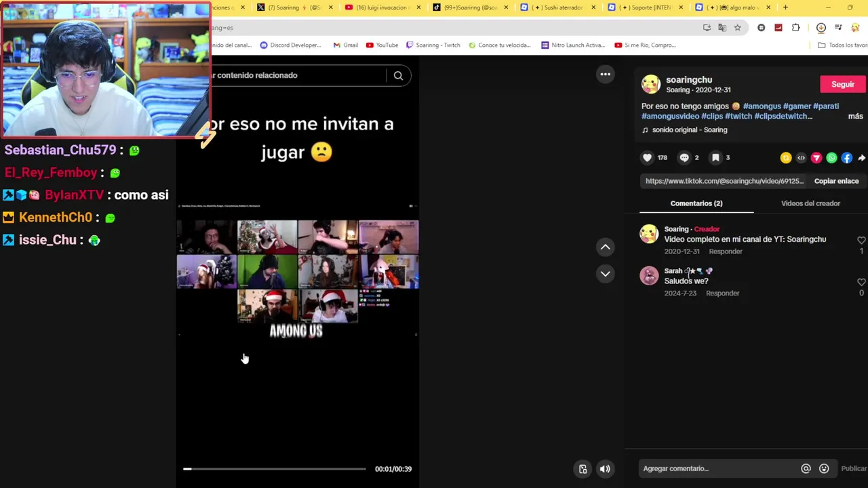Open 'Conoce tu velocida...' bookmark

(499, 45)
